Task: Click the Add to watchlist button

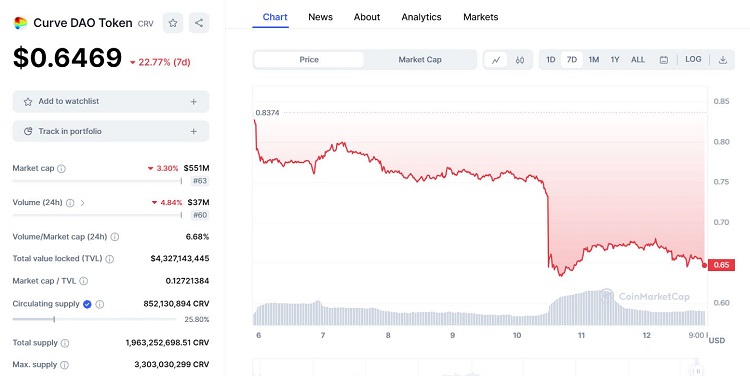Action: pyautogui.click(x=111, y=101)
